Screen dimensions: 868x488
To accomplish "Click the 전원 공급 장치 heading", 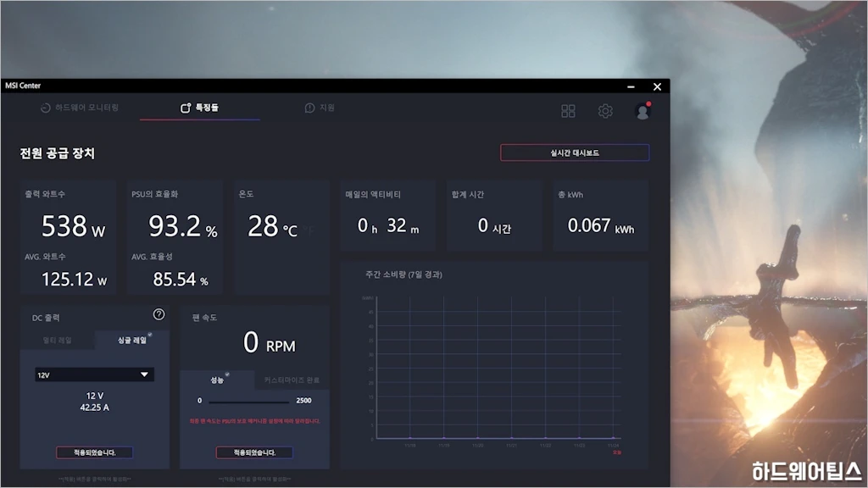I will pos(58,153).
